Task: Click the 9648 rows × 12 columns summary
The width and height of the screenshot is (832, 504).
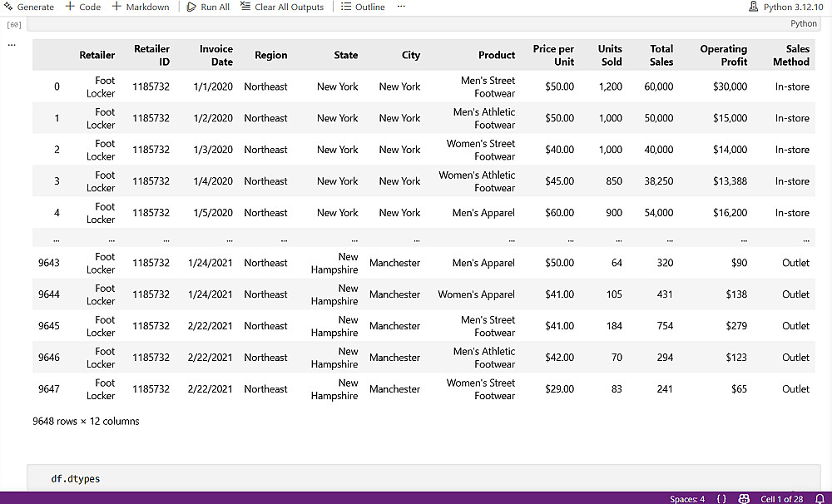Action: 86,421
